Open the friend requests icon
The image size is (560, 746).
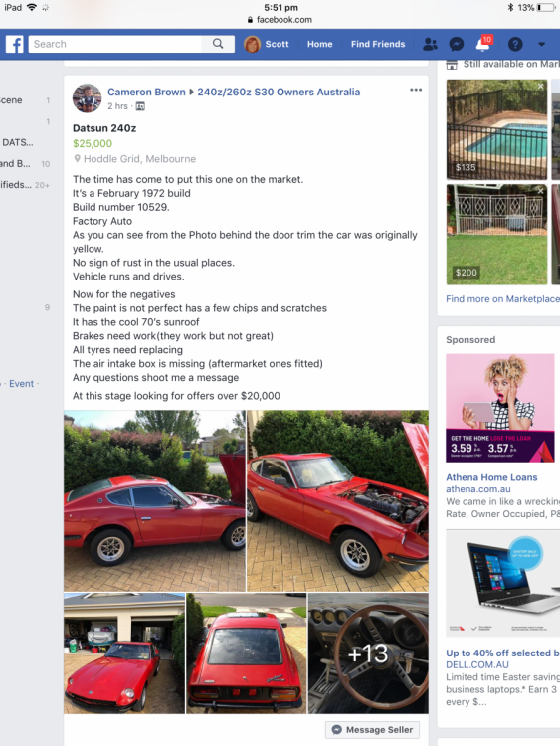pyautogui.click(x=430, y=44)
